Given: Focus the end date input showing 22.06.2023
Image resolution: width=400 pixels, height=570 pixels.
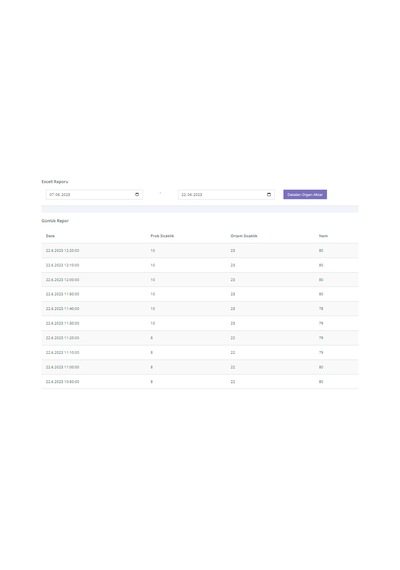Looking at the screenshot, I should pos(226,194).
